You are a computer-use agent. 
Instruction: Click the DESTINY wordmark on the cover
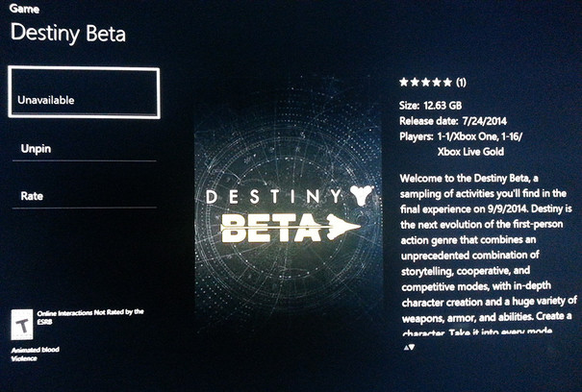pyautogui.click(x=274, y=197)
